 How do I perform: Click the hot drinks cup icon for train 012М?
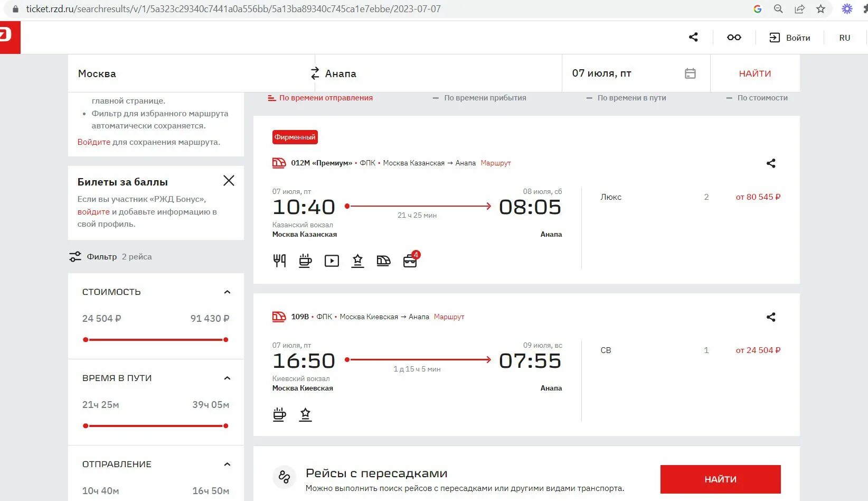click(x=305, y=261)
